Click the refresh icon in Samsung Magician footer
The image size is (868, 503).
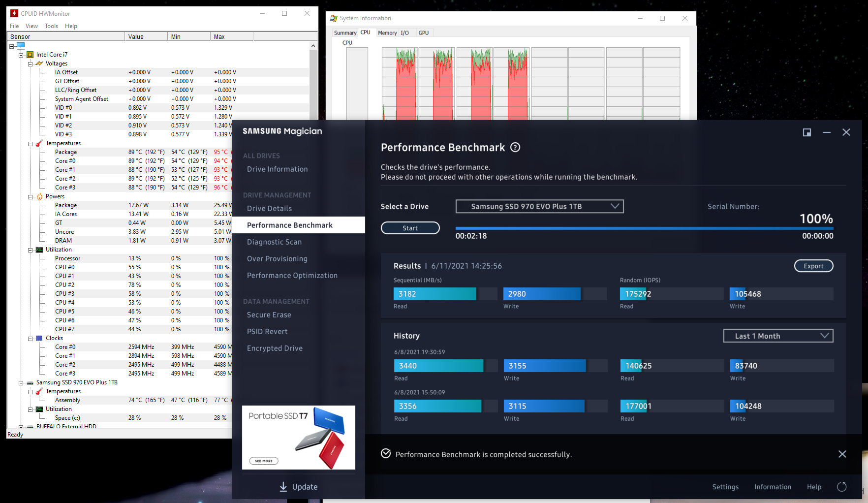tap(842, 487)
